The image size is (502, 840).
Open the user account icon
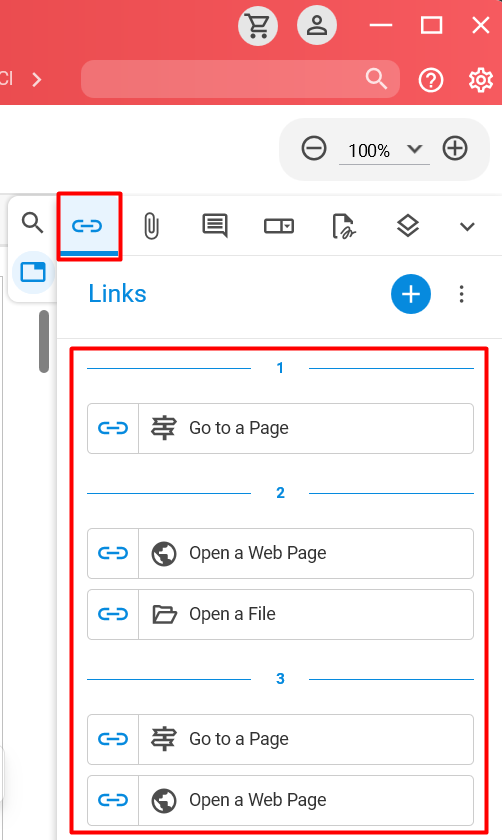tap(317, 26)
